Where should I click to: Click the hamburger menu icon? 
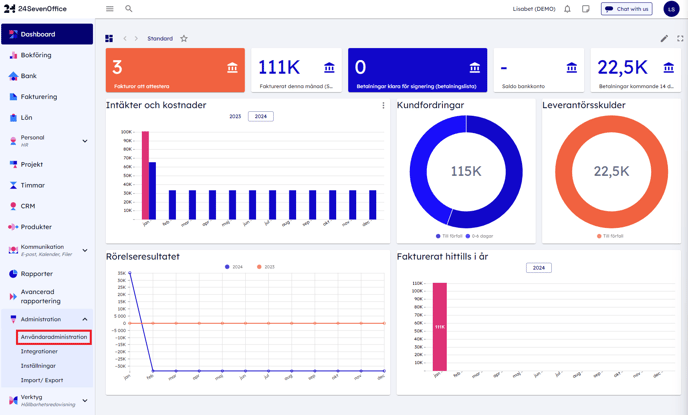click(x=110, y=9)
